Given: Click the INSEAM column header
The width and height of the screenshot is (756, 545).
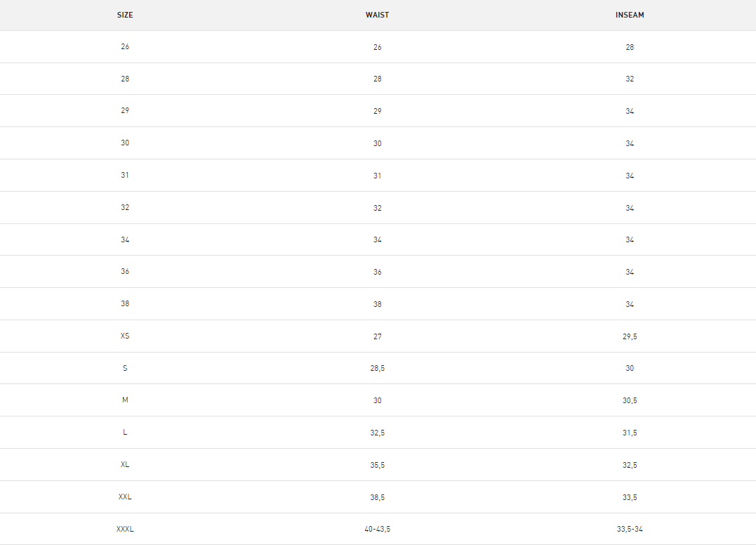Looking at the screenshot, I should point(630,15).
